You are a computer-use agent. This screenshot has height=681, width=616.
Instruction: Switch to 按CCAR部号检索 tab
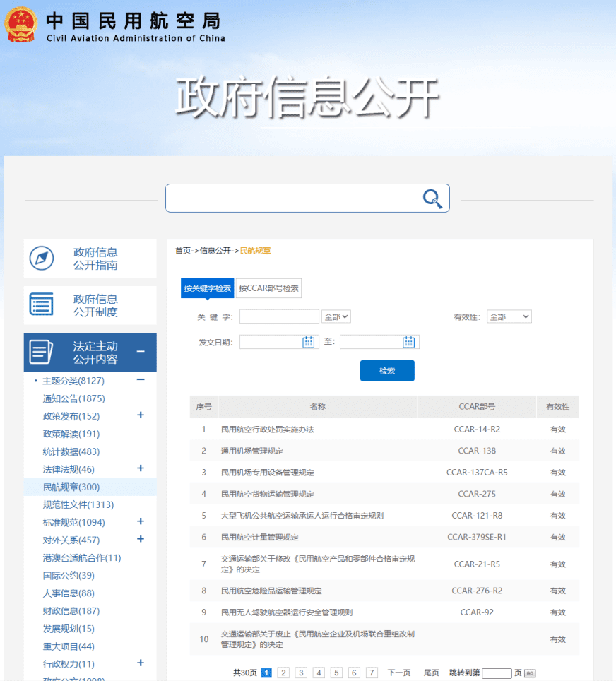tap(268, 288)
